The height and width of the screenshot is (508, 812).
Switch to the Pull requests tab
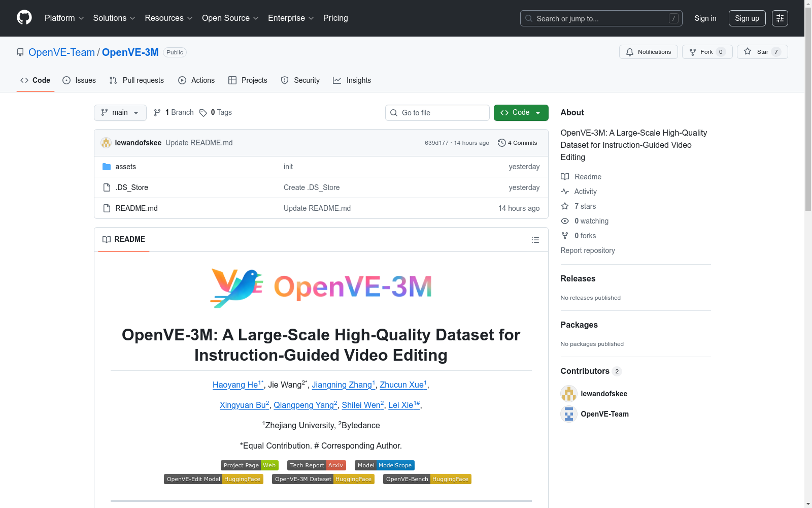(x=137, y=80)
